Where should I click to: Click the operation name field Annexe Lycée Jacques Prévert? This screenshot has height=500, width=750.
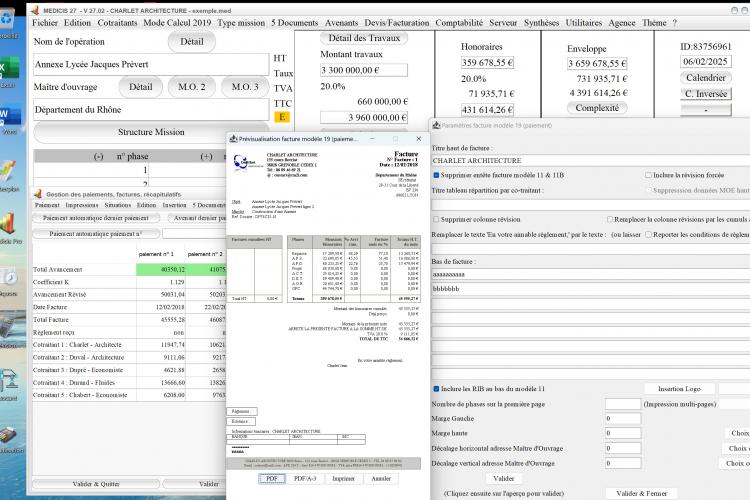(x=151, y=65)
